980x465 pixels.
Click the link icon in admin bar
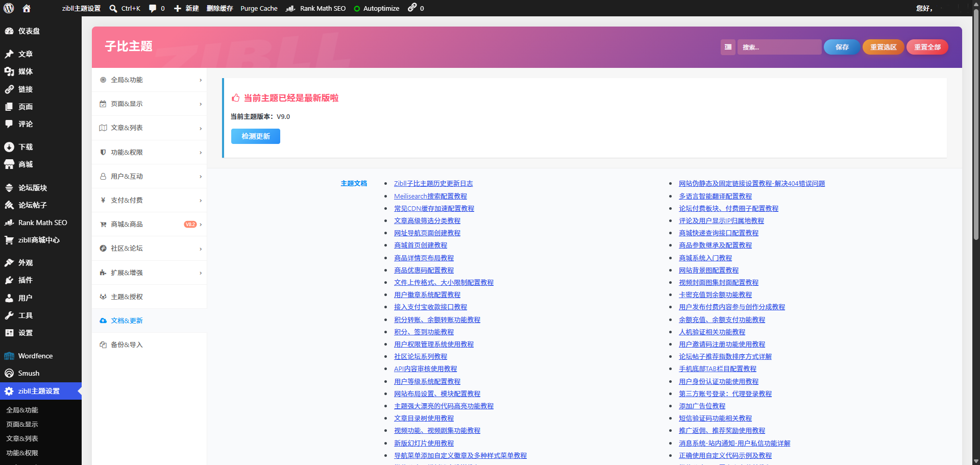[412, 8]
